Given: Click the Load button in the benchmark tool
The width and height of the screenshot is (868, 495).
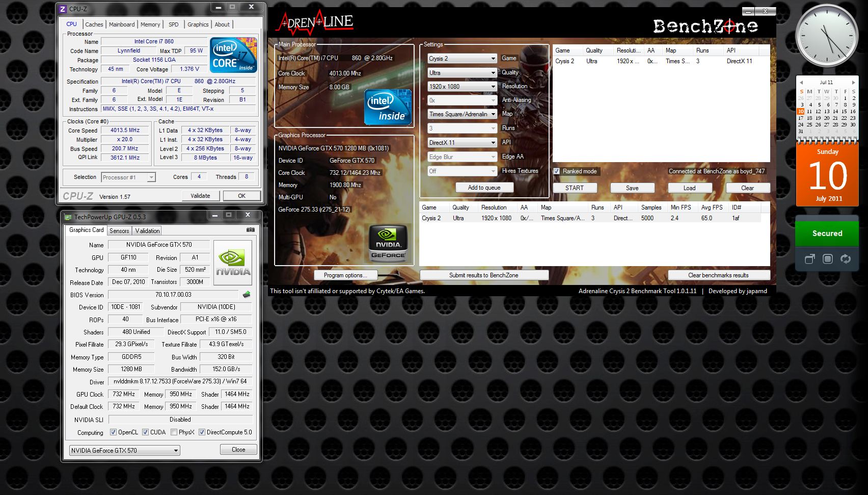Looking at the screenshot, I should [x=690, y=188].
